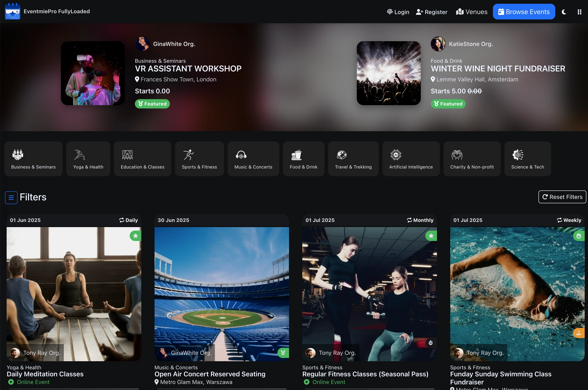The image size is (588, 390).
Task: Click the '30 Jun 2025' date label
Action: click(x=173, y=220)
